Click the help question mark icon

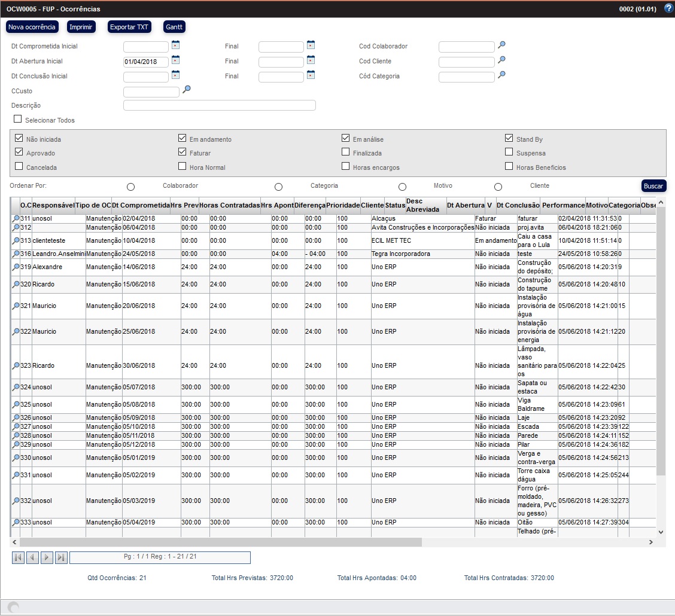point(668,8)
